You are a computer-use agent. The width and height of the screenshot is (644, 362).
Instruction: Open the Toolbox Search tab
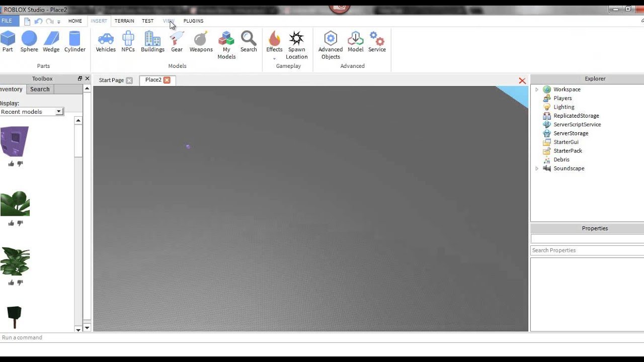coord(40,89)
